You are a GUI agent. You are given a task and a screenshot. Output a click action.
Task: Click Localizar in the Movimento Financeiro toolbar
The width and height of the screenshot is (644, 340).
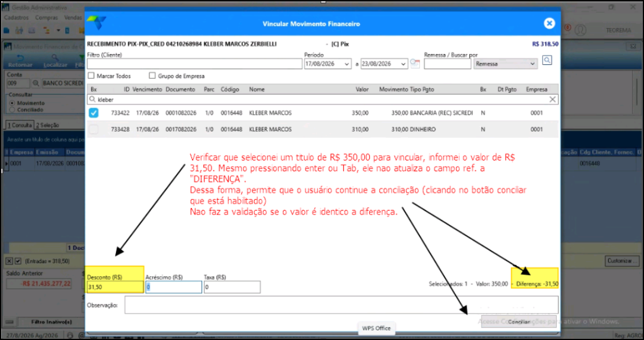(x=55, y=61)
